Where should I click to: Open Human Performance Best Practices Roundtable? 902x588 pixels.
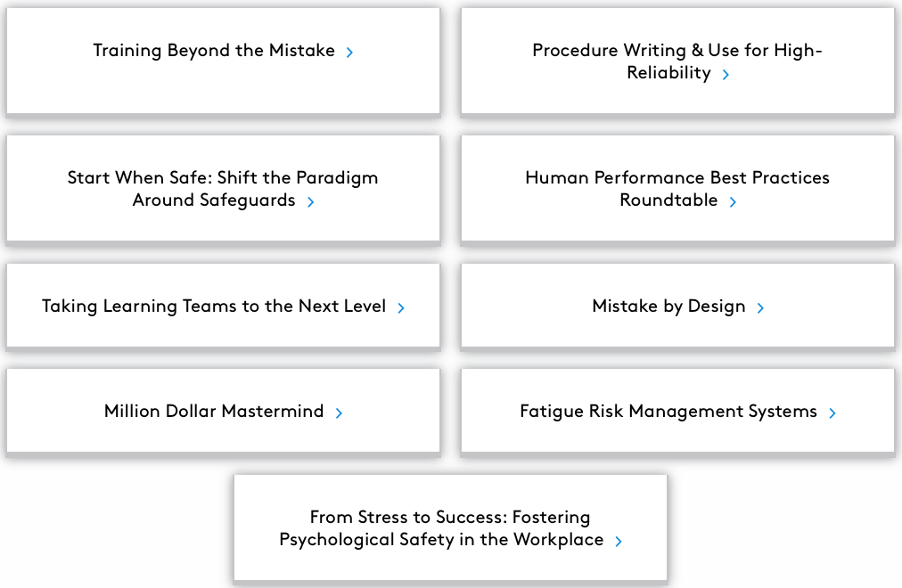(676, 178)
